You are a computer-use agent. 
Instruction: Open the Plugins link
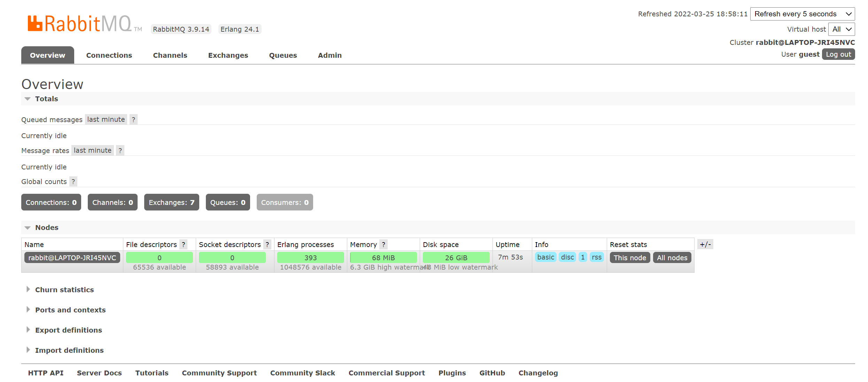[x=452, y=373]
